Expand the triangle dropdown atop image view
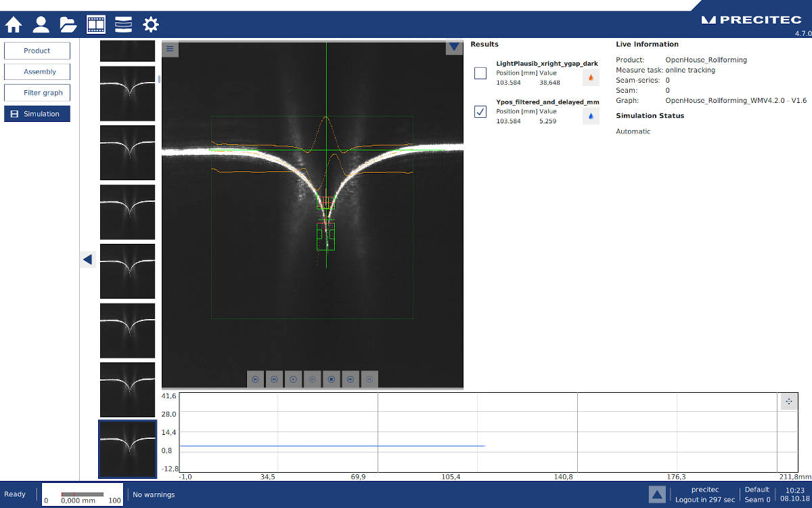 coord(454,47)
